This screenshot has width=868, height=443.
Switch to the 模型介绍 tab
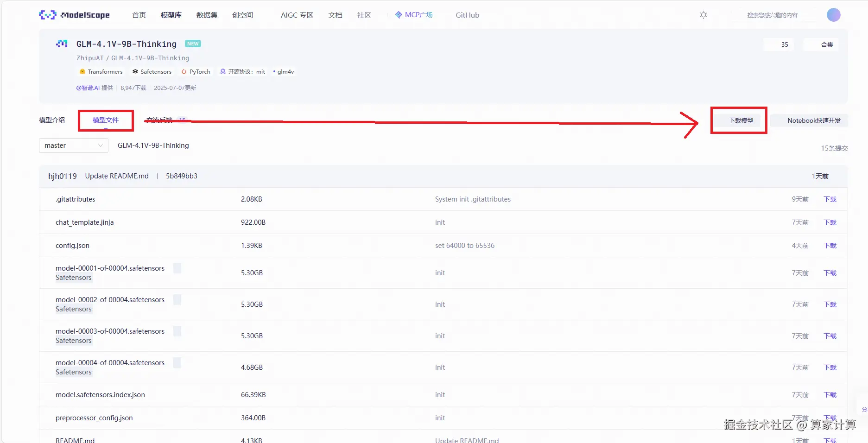coord(52,120)
